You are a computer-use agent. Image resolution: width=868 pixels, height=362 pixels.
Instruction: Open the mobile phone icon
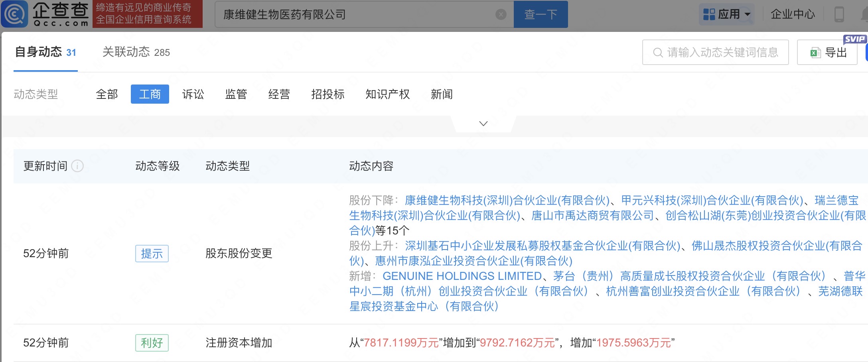pos(839,14)
